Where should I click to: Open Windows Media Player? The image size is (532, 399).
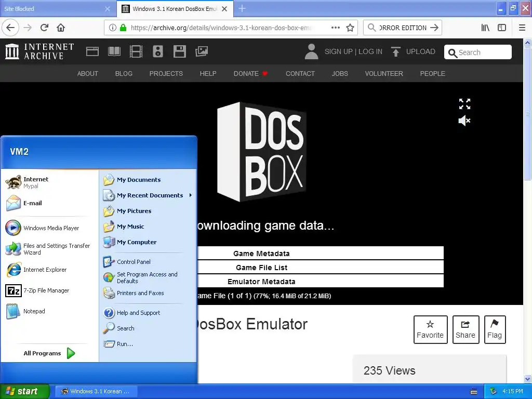(x=49, y=228)
